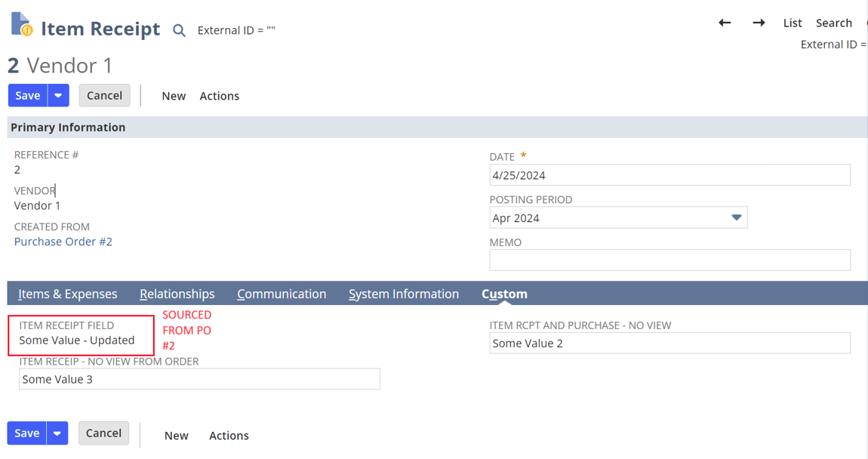Switch to the Items & Expenses tab
The width and height of the screenshot is (868, 459).
click(x=68, y=294)
